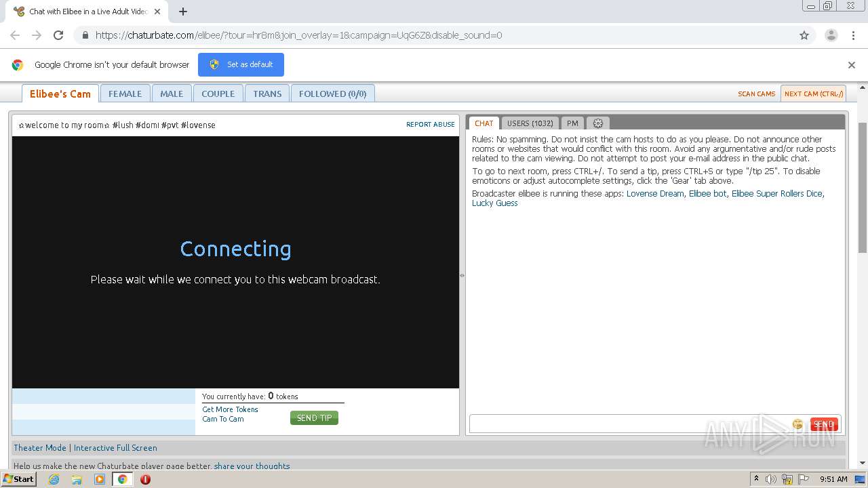The height and width of the screenshot is (488, 868).
Task: Open the FOLLOWED (0/0) tab
Action: click(333, 94)
